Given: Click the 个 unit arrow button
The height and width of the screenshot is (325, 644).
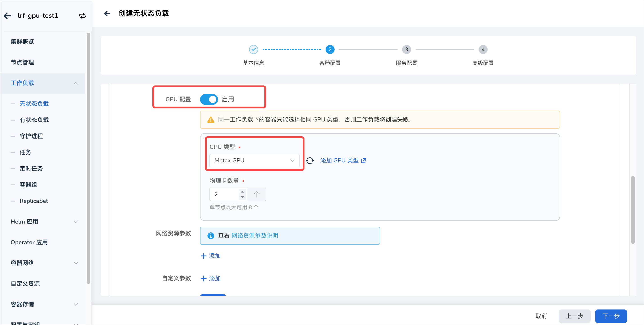Looking at the screenshot, I should (x=257, y=194).
